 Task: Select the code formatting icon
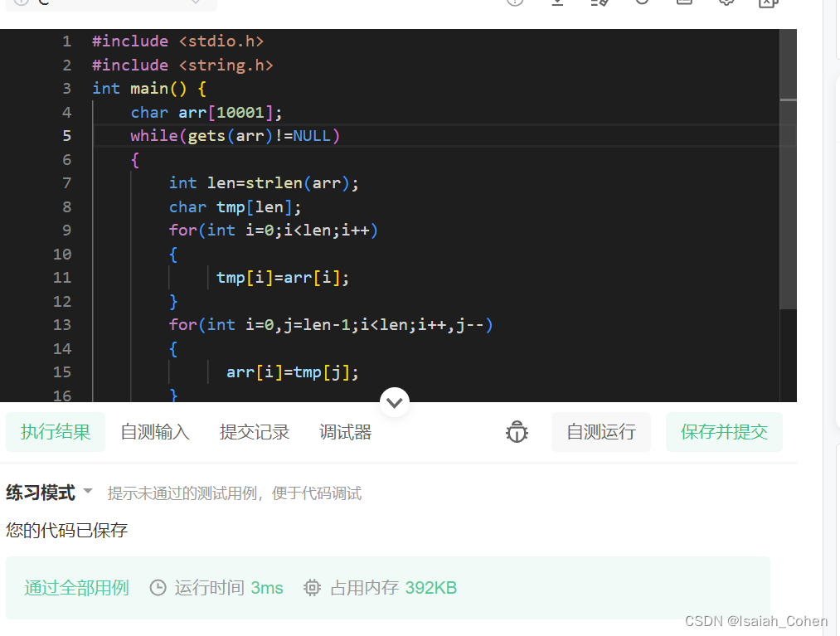(600, 4)
